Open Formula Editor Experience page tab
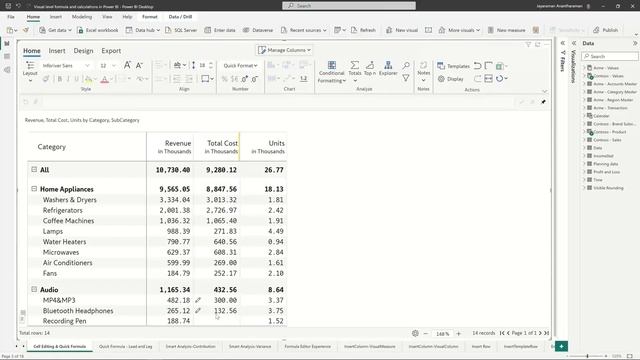The height and width of the screenshot is (360, 640). 307,347
